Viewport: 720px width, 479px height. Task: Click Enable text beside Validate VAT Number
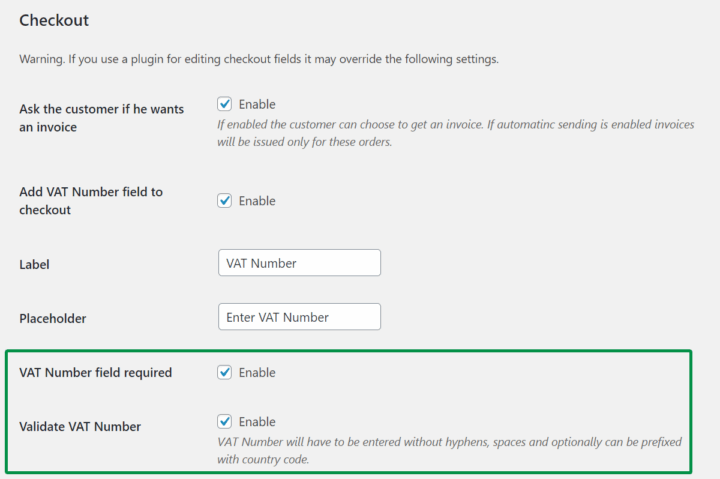tap(257, 421)
